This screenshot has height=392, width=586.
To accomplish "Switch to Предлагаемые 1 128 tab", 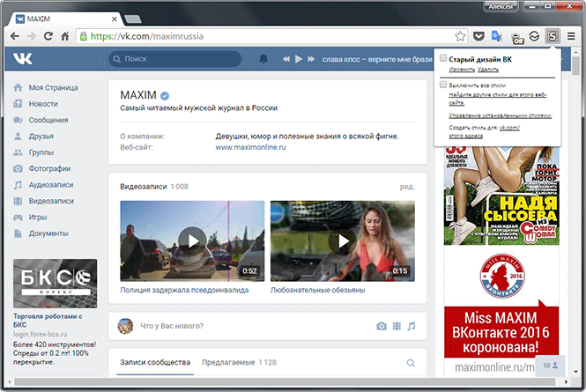I will pos(239,362).
